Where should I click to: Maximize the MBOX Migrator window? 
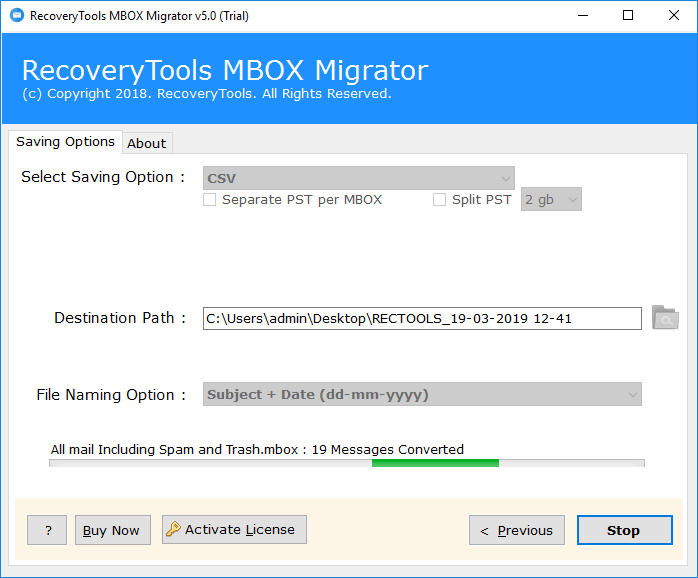[628, 16]
